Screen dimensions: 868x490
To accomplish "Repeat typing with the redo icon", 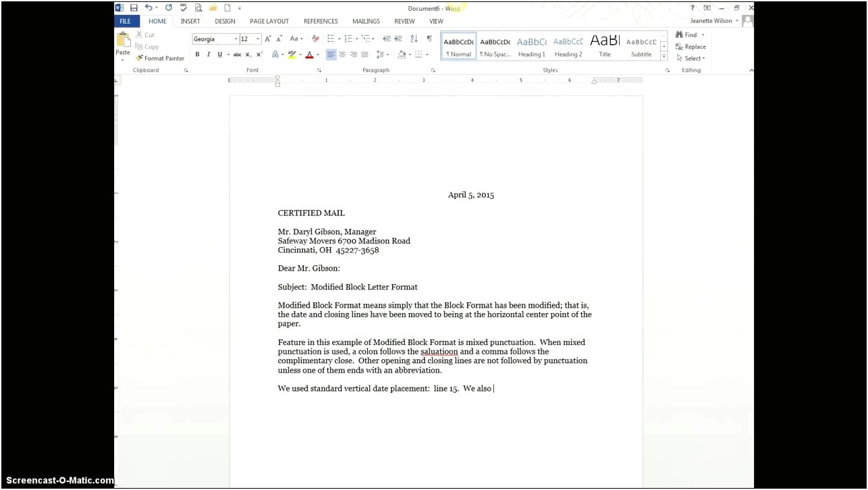I will pyautogui.click(x=169, y=8).
